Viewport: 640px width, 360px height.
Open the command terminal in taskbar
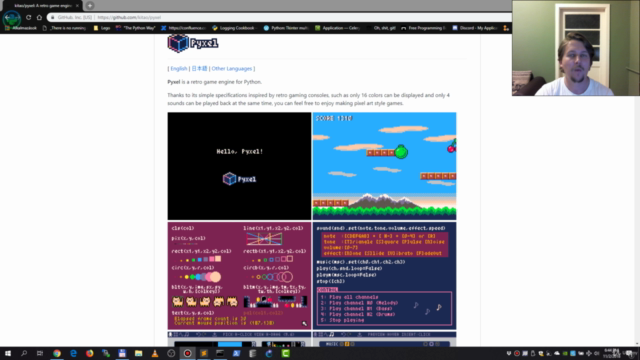click(x=220, y=353)
